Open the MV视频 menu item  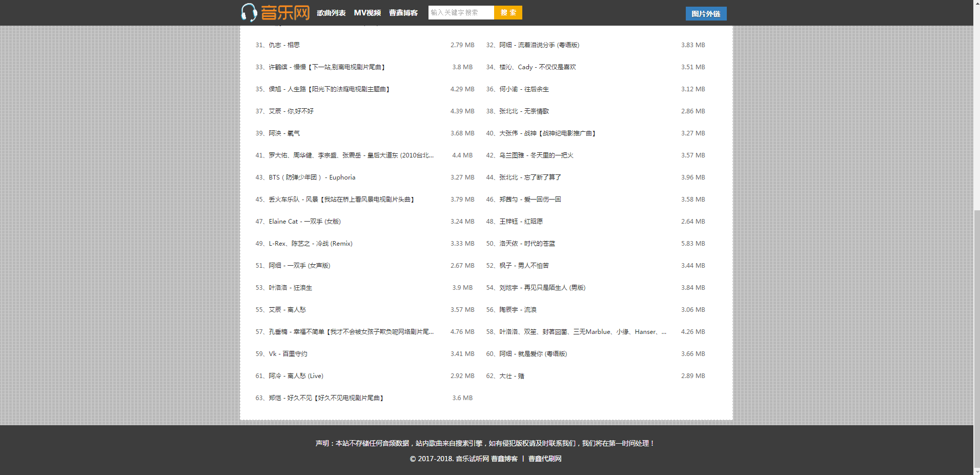pyautogui.click(x=367, y=13)
